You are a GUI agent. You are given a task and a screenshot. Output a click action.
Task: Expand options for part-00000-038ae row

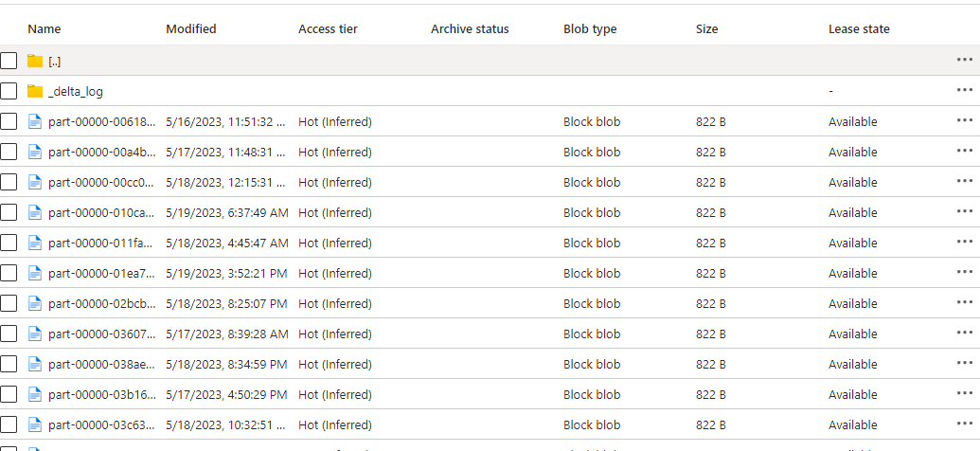(965, 364)
